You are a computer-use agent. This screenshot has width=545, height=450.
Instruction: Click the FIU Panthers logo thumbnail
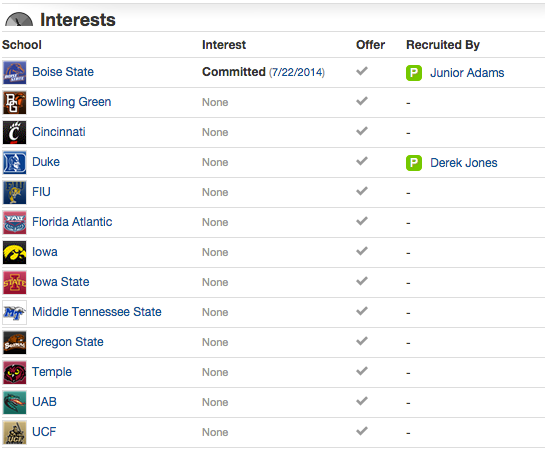click(15, 193)
